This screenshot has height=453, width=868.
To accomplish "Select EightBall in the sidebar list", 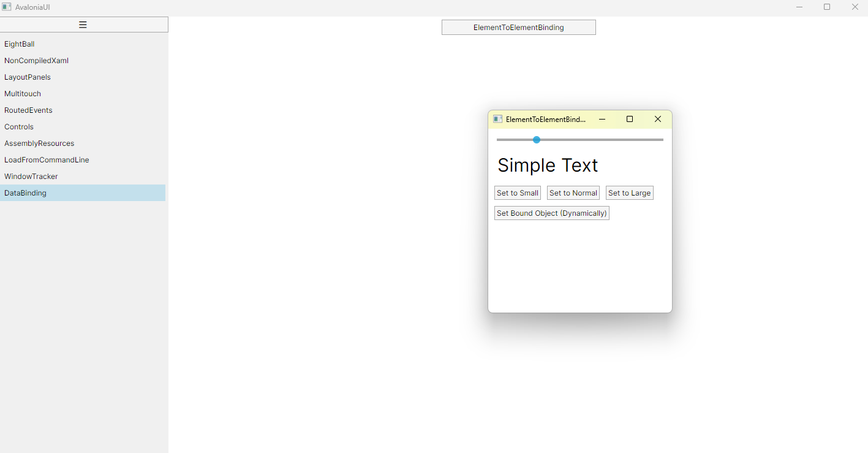I will coord(83,44).
